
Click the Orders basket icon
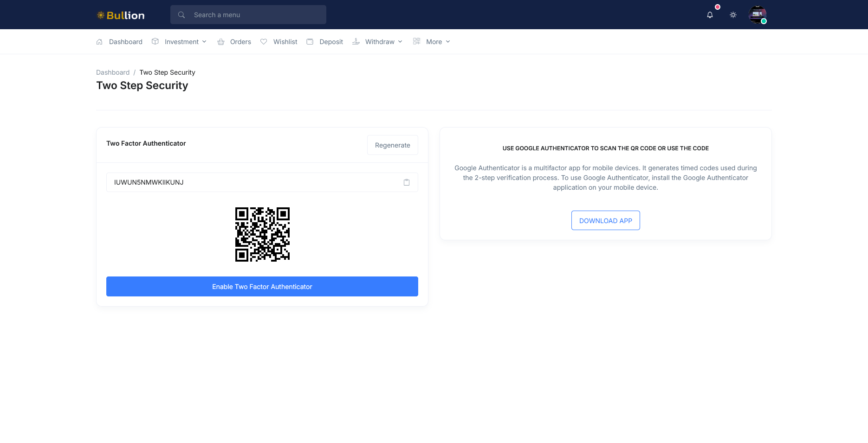pyautogui.click(x=221, y=42)
